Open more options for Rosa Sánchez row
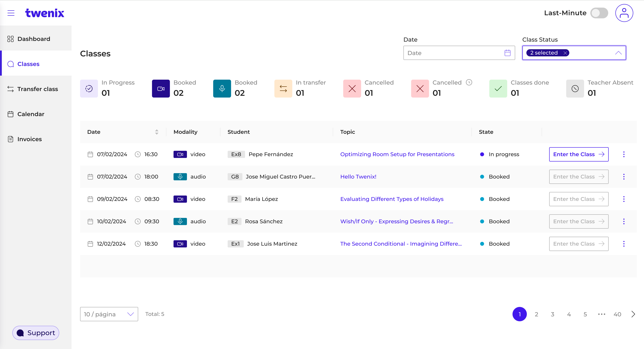This screenshot has height=349, width=644. 624,221
